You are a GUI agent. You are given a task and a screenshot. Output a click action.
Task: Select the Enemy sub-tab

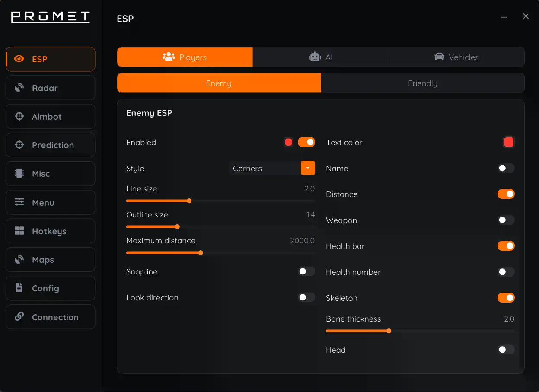point(219,83)
